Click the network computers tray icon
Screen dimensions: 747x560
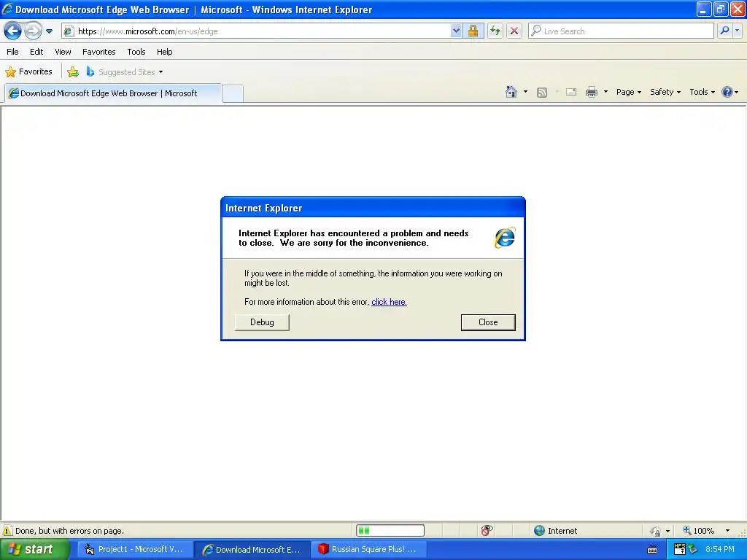coord(693,550)
